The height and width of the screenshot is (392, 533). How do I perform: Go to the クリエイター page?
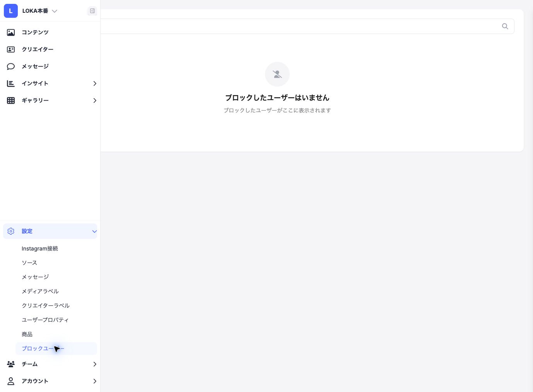(x=50, y=49)
